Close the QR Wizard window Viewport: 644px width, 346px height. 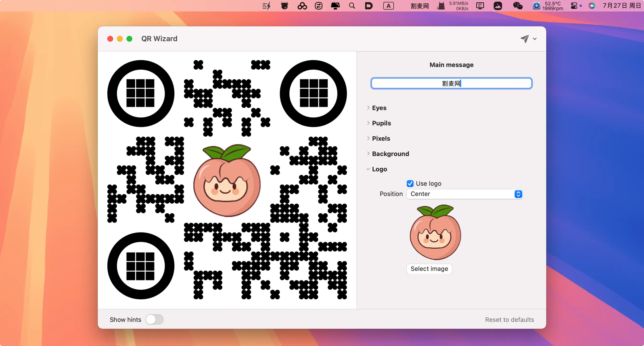110,39
